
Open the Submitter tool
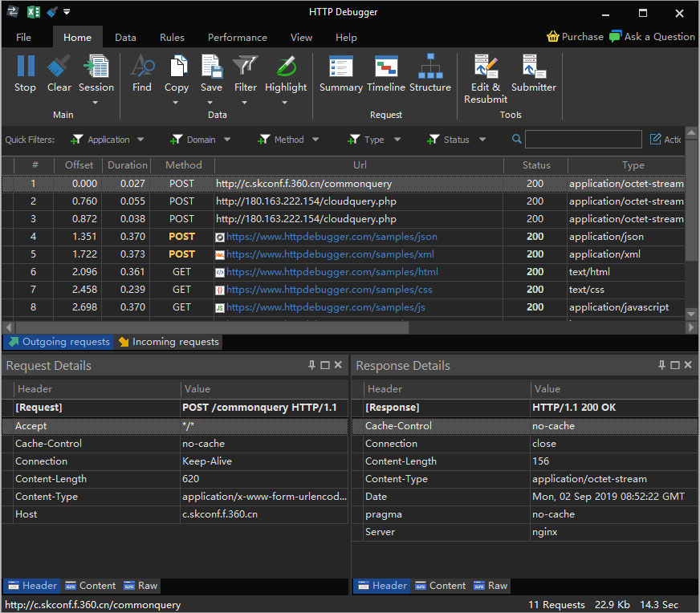(x=534, y=67)
